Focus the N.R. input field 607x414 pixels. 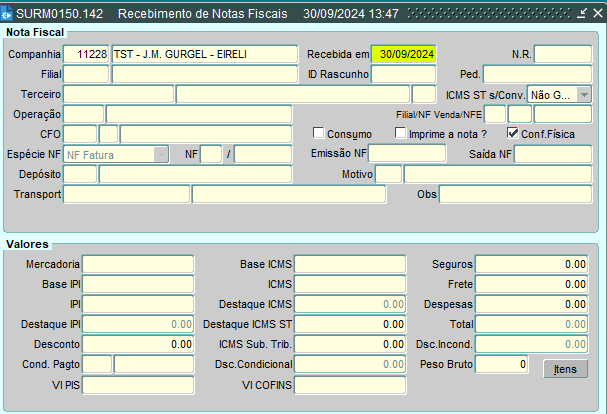(x=562, y=54)
